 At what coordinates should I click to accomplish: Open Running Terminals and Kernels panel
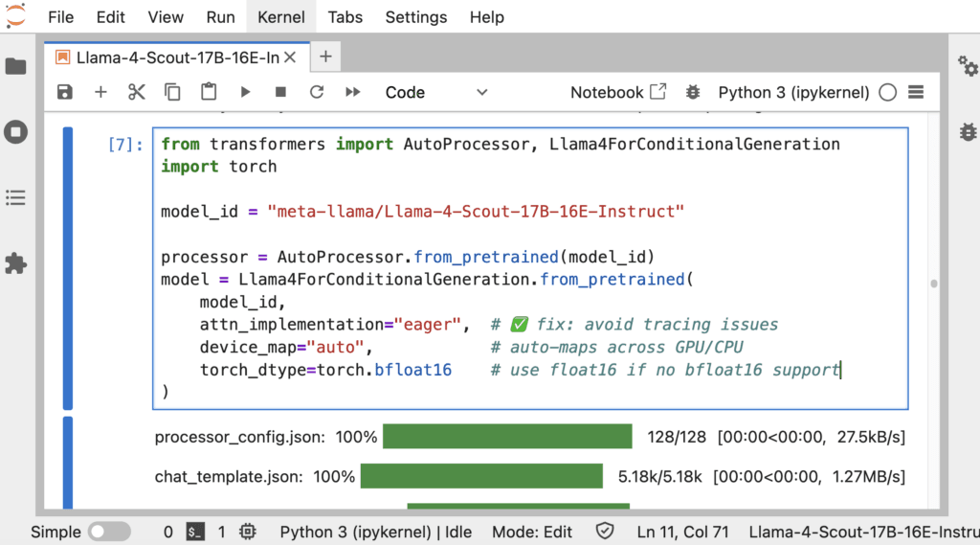pos(15,132)
